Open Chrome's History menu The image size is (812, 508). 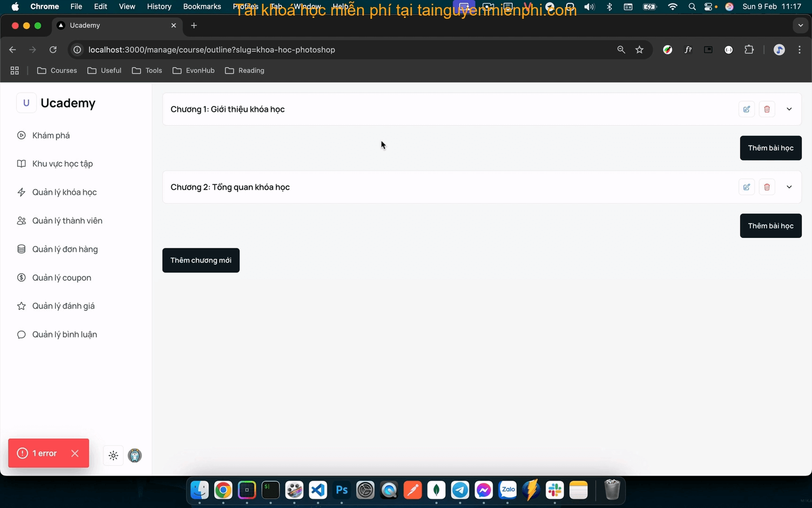tap(159, 7)
